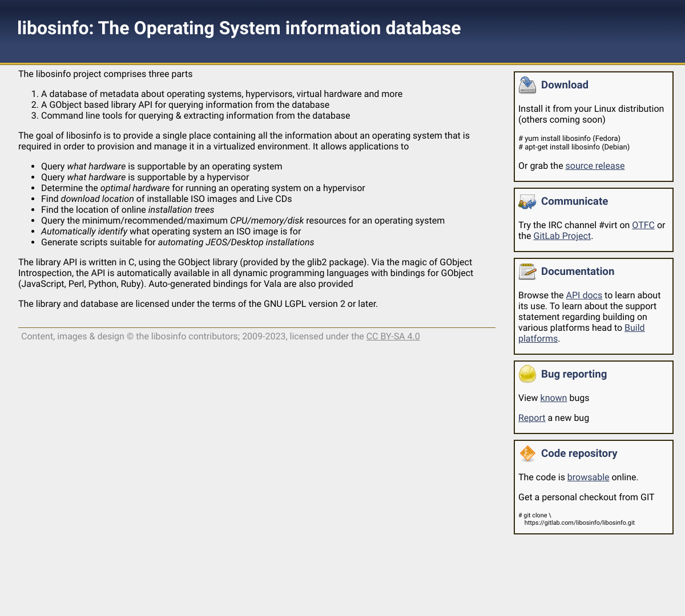Open the source release link
685x616 pixels.
click(595, 166)
